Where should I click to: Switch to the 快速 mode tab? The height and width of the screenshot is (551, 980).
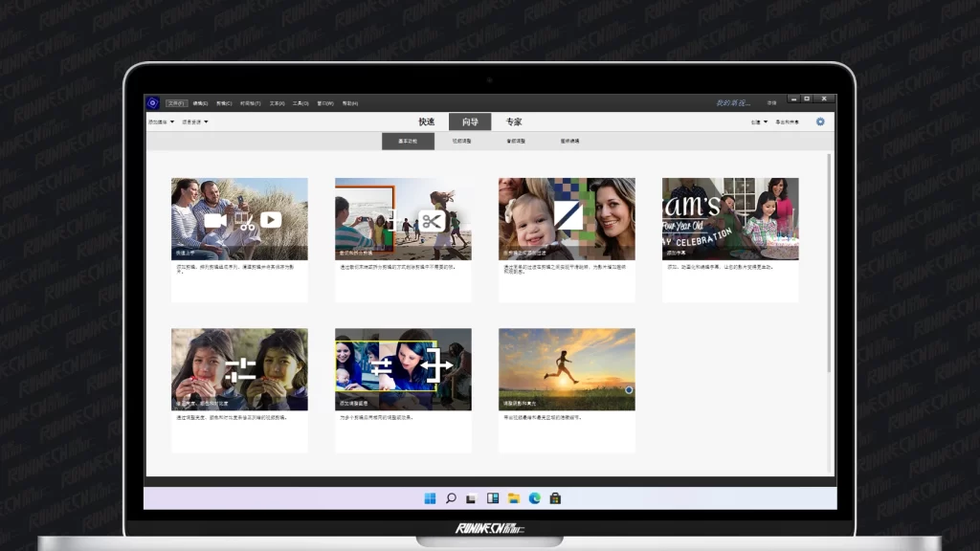tap(426, 121)
